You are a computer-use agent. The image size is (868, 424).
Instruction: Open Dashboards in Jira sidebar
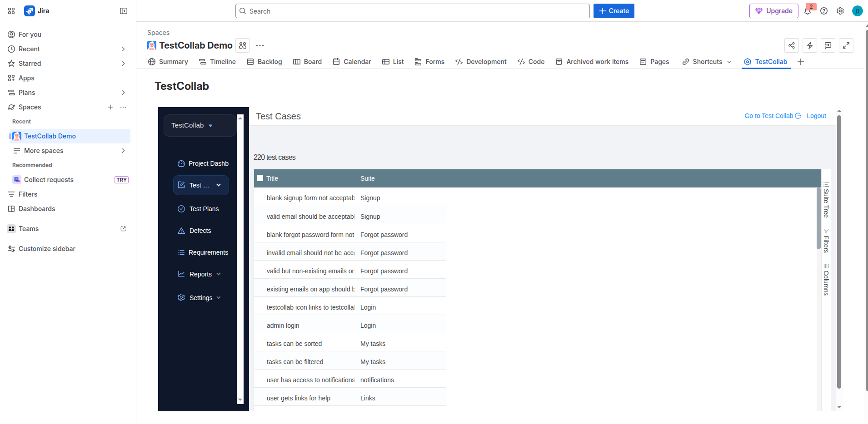click(68, 209)
